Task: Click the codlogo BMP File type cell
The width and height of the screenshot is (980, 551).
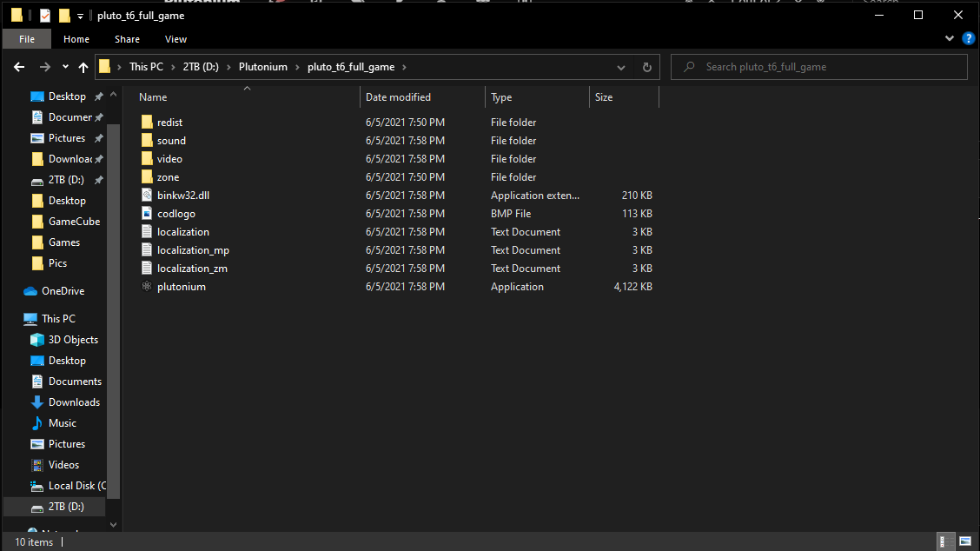Action: tap(511, 213)
